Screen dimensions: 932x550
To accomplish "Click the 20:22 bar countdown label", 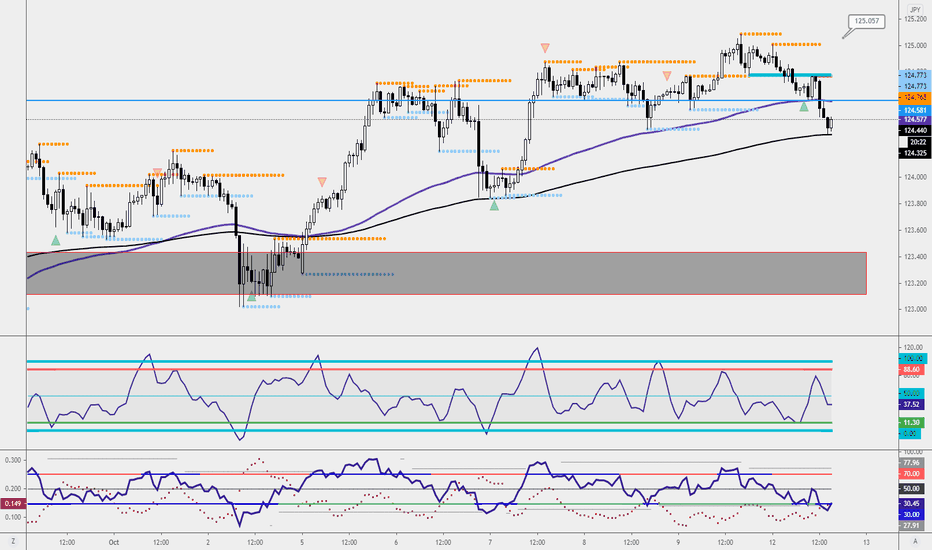I will (x=918, y=142).
